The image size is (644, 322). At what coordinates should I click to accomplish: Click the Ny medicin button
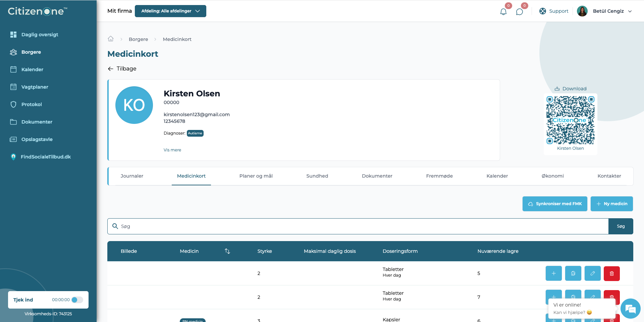612,204
